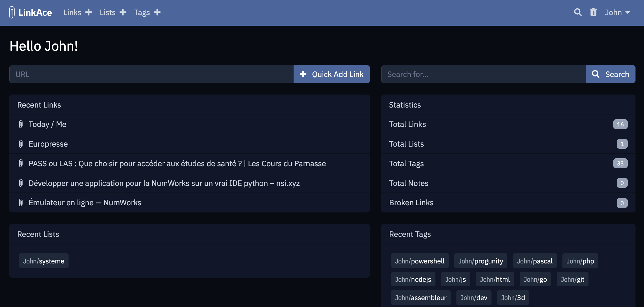Screen dimensions: 644x307
Task: Open the Links menu item
Action: (72, 12)
